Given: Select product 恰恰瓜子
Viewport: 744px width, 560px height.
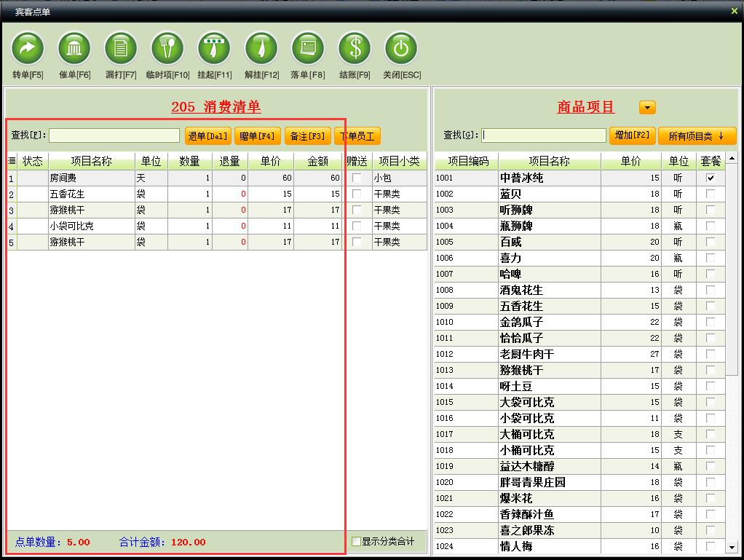Looking at the screenshot, I should point(579,338).
